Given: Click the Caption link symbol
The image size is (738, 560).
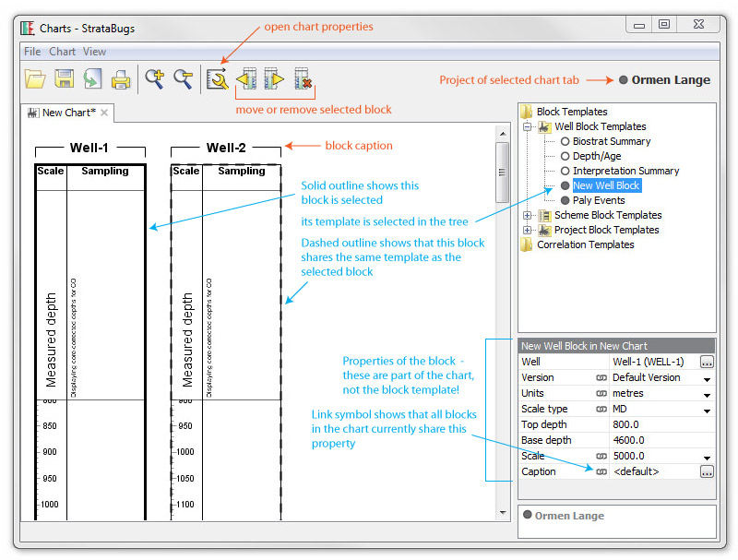Looking at the screenshot, I should pyautogui.click(x=601, y=472).
